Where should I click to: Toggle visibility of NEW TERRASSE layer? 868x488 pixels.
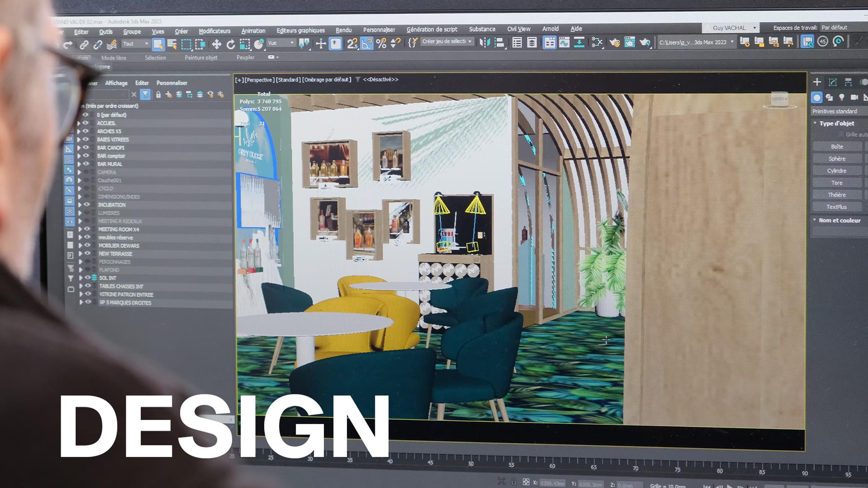point(87,253)
